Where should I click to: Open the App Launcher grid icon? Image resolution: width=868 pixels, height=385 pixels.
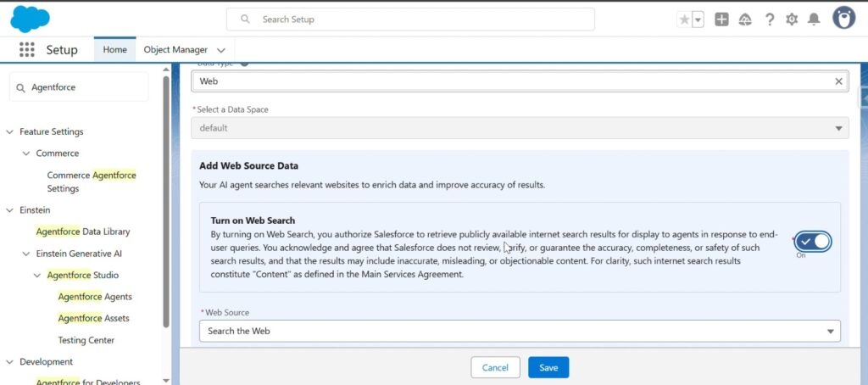pyautogui.click(x=26, y=50)
